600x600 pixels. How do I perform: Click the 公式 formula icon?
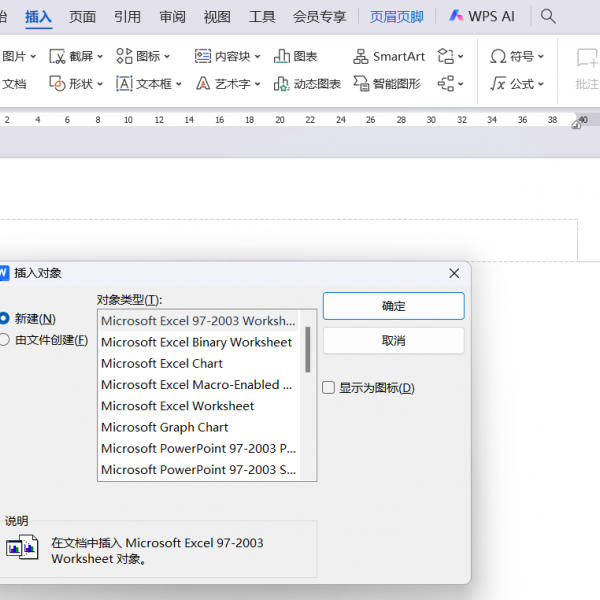click(x=499, y=84)
